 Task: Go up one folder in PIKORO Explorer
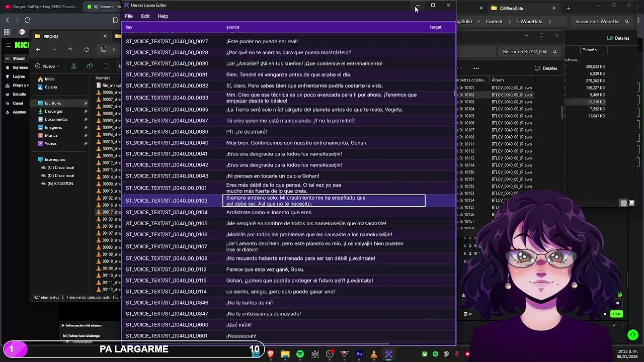[x=70, y=49]
